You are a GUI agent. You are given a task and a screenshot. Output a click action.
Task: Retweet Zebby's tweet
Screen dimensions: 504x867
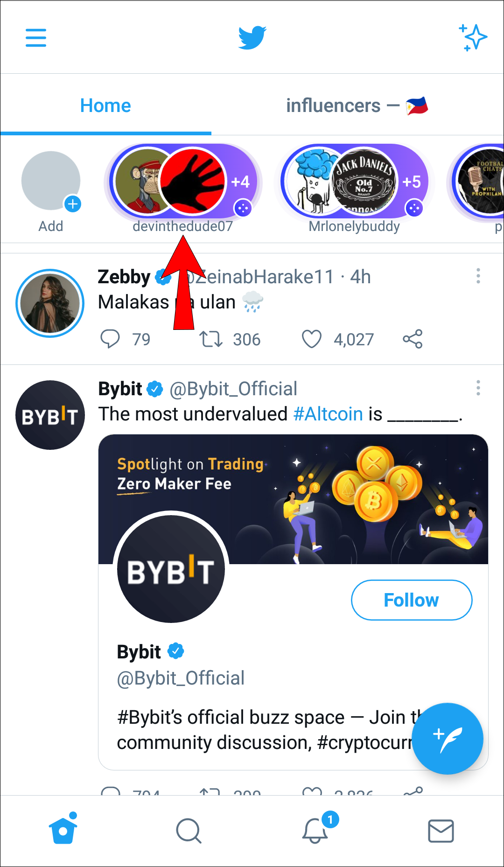pos(211,339)
